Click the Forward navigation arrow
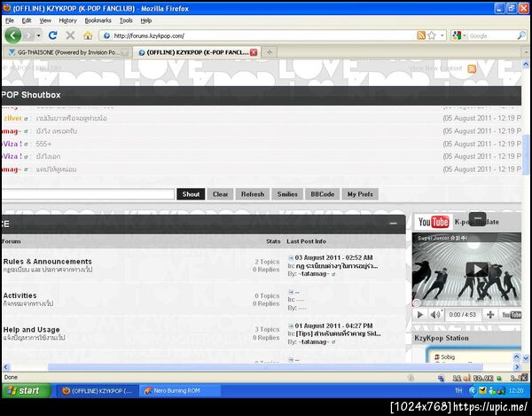Screen dimensions: 532x416 tap(28, 35)
